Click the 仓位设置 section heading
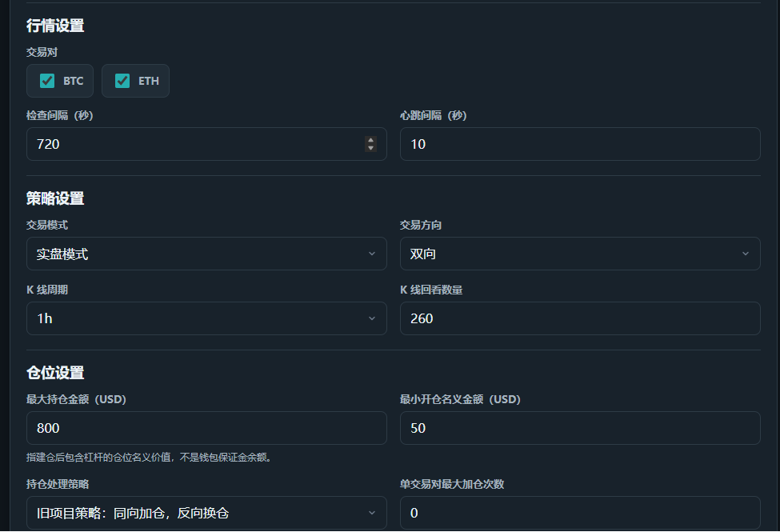Viewport: 780px width, 532px height. pos(55,373)
